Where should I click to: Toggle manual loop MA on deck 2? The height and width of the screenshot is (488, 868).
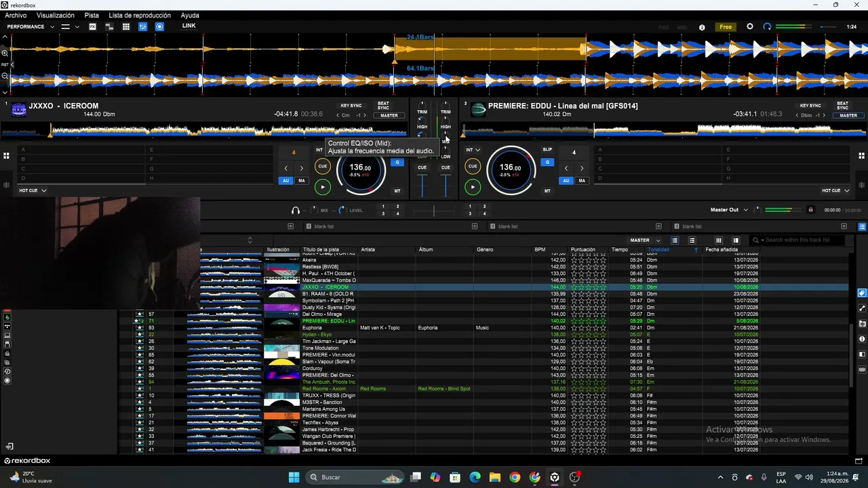(x=582, y=181)
